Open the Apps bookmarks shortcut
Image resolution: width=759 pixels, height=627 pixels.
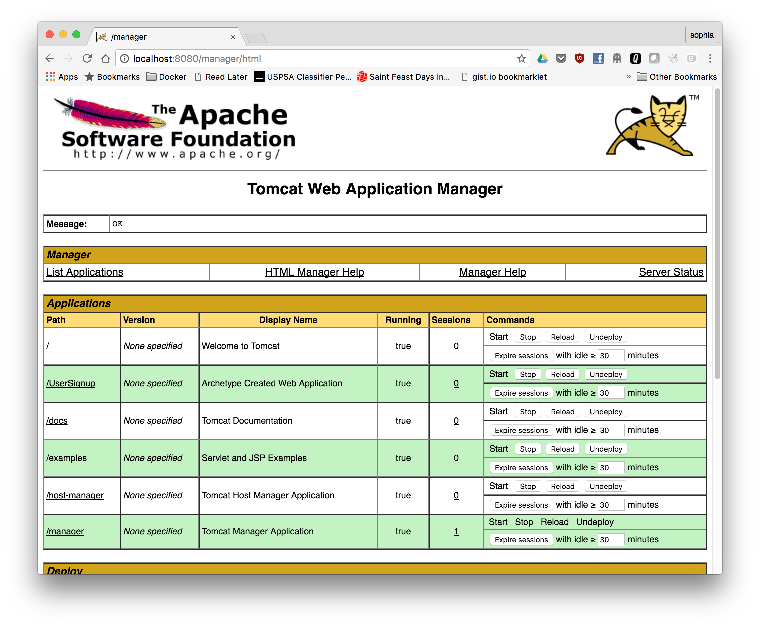coord(61,77)
